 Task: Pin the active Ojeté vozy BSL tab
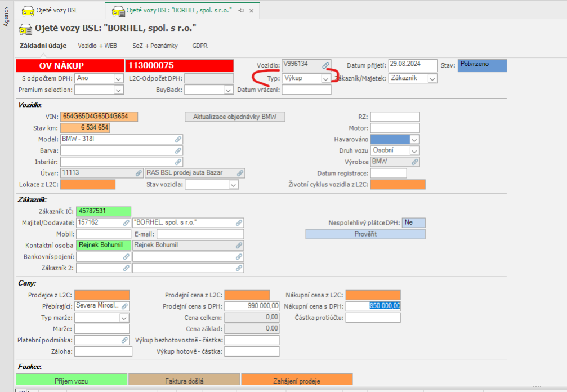[x=241, y=11]
